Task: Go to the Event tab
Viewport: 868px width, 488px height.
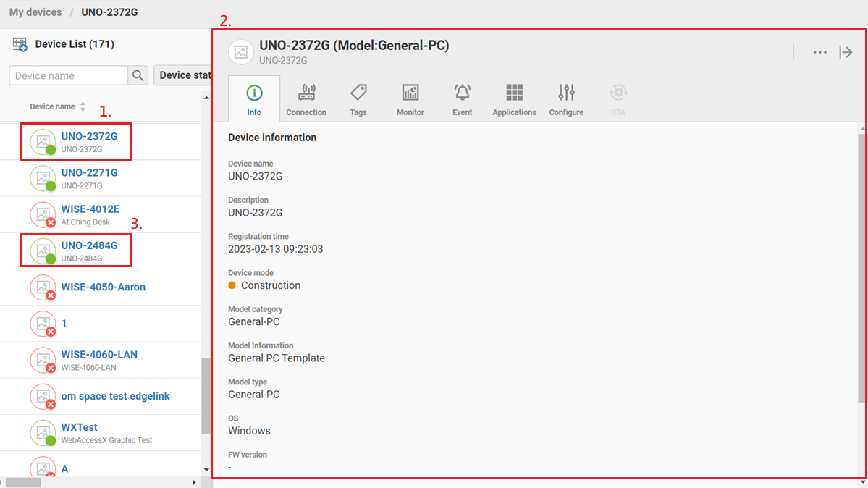Action: pos(463,100)
